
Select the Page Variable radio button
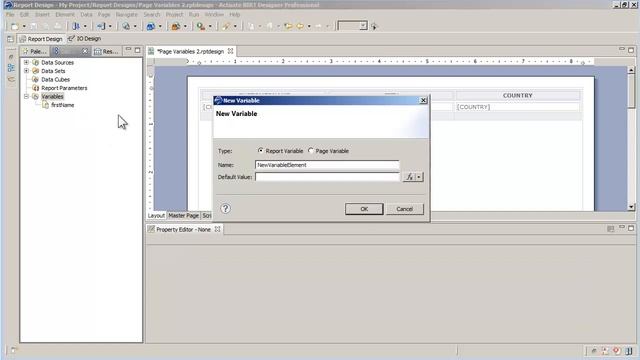[311, 151]
